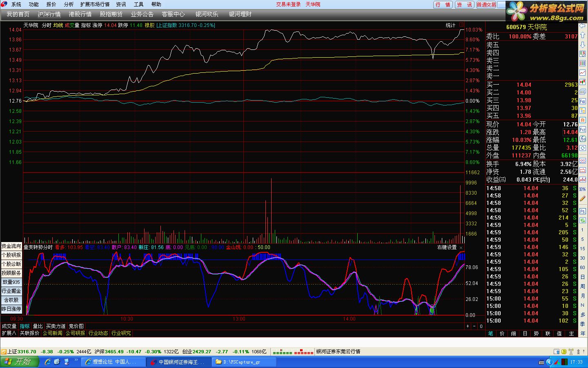Click the small red box icon beside 统计
Viewport: 588px width, 368px height.
[x=461, y=25]
